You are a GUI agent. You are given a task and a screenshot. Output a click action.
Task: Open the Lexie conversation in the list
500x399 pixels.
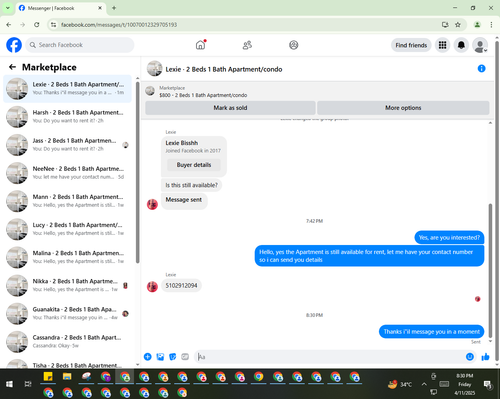coord(67,89)
